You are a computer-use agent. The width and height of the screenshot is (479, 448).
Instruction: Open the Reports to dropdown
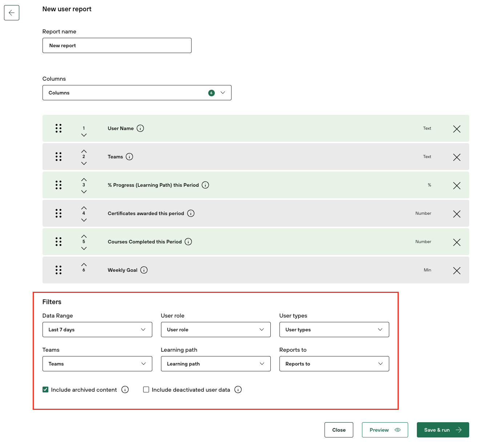pyautogui.click(x=334, y=364)
